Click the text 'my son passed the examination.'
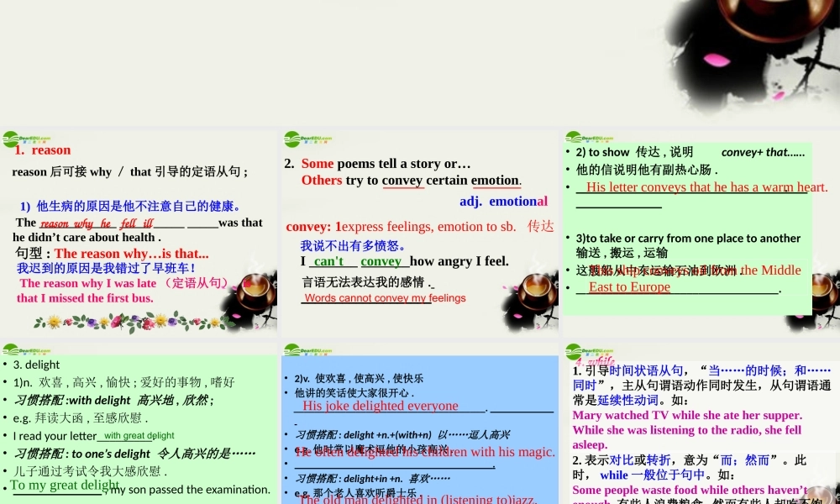Screen dimensions: 840x504 [190, 490]
